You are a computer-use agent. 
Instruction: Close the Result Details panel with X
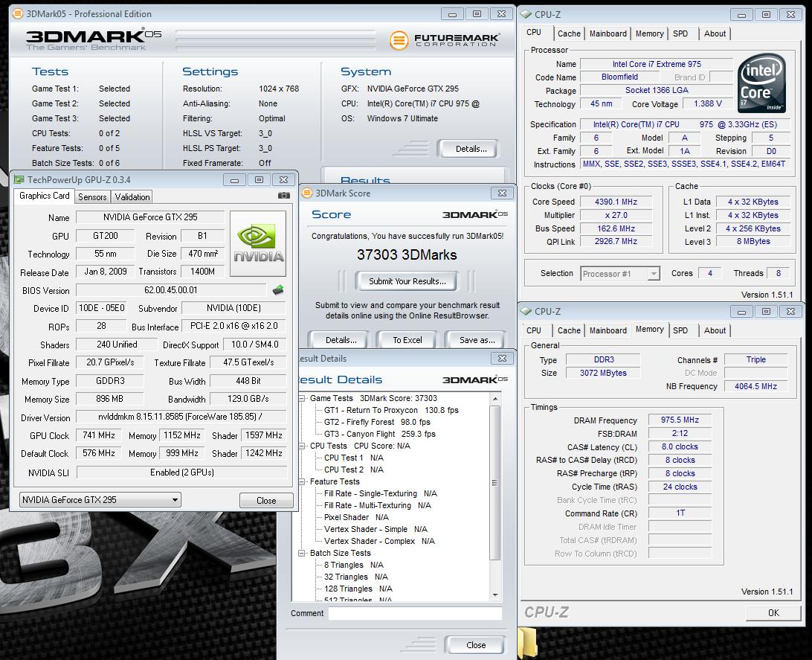pyautogui.click(x=502, y=359)
